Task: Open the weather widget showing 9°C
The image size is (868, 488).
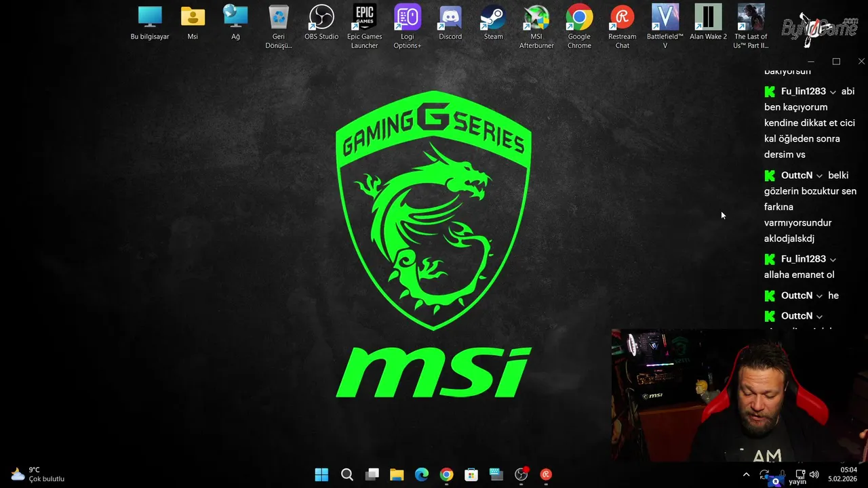Action: point(38,474)
